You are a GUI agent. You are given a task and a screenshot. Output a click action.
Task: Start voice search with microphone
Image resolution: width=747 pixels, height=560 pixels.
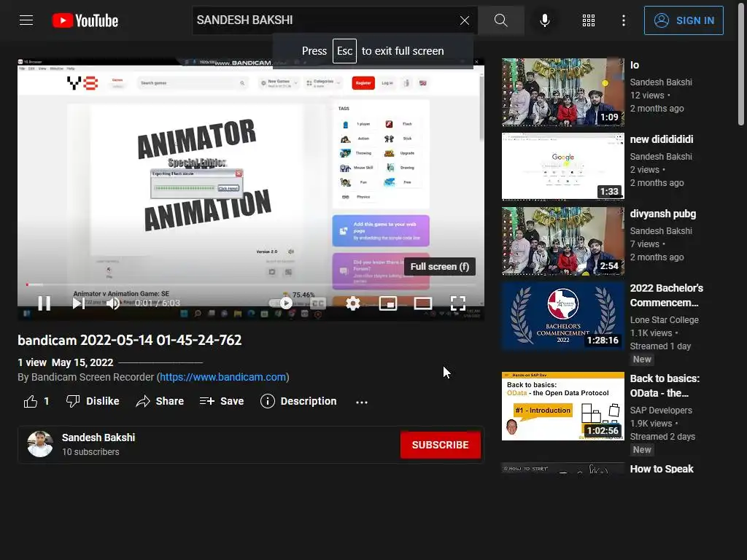[545, 20]
